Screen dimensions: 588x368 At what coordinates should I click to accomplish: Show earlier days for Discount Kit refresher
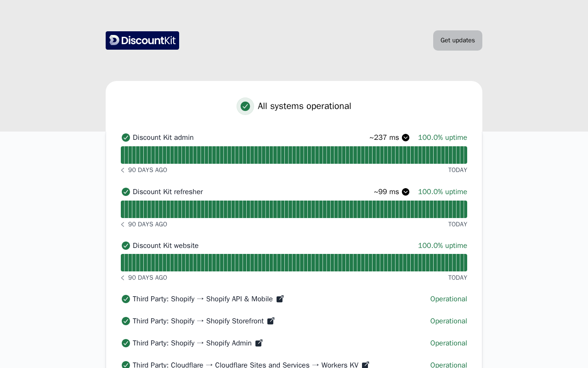[x=123, y=224]
